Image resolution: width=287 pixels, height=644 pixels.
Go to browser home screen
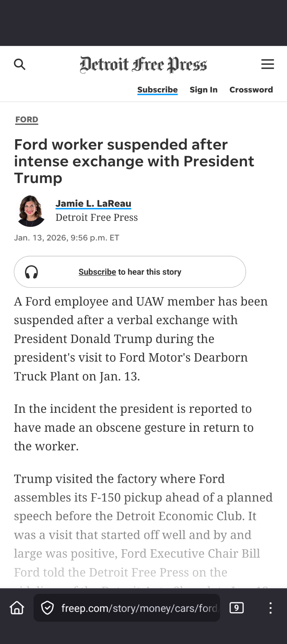point(17,608)
